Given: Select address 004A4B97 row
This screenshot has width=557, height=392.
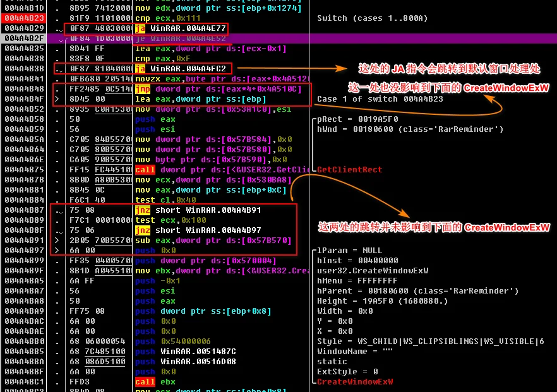Looking at the screenshot, I should coord(24,251).
